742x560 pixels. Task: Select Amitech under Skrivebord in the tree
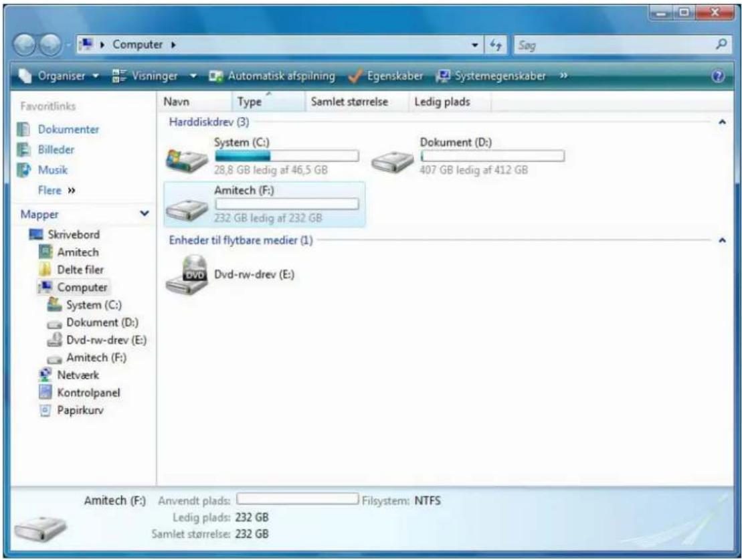(x=78, y=252)
